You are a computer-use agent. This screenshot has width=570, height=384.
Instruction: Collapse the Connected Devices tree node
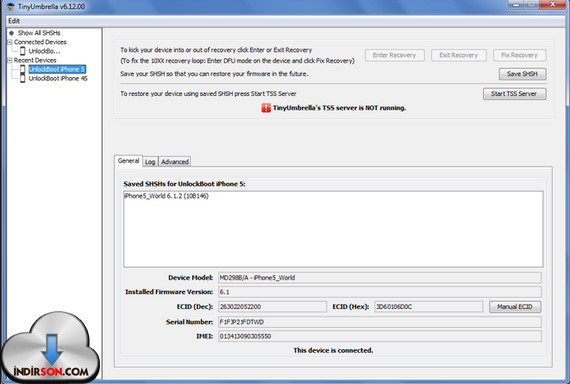(x=10, y=42)
